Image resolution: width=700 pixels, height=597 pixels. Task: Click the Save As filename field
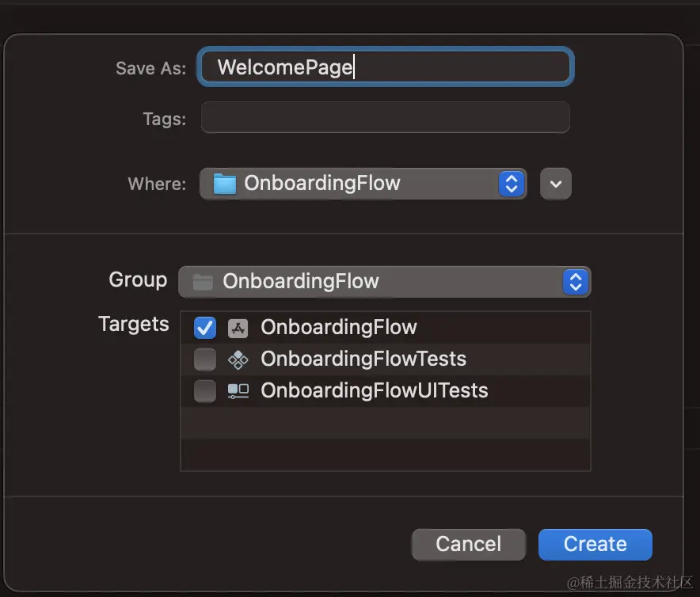385,67
